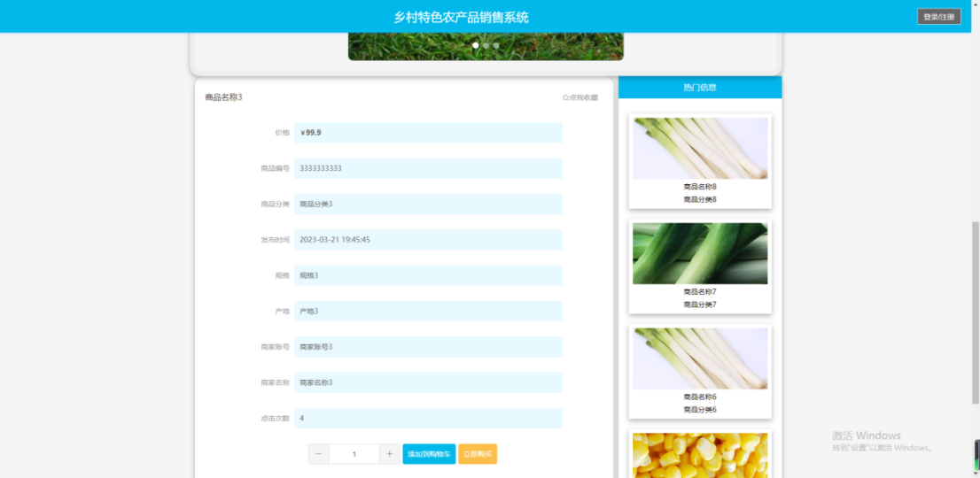
Task: Click the product title 商品名称3
Action: click(x=223, y=97)
